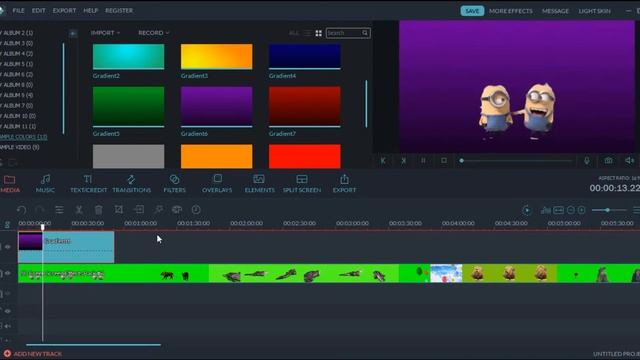This screenshot has height=360, width=640.
Task: Click the timeline horizontal scrollbar
Action: tap(93, 345)
